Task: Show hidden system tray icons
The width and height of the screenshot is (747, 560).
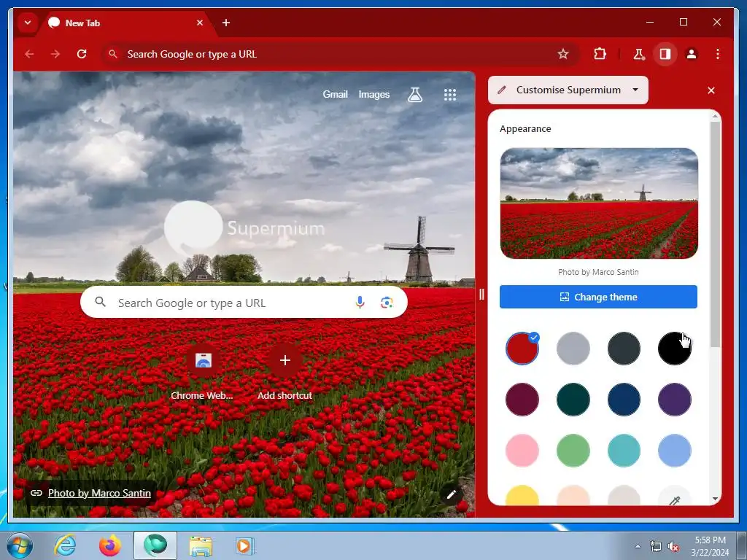Action: pos(638,546)
